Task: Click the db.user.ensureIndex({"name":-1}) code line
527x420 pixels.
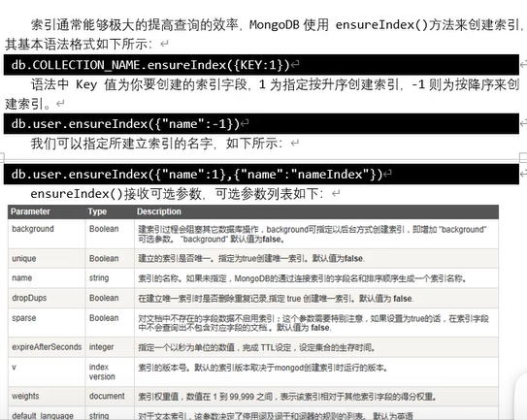Action: click(x=261, y=124)
